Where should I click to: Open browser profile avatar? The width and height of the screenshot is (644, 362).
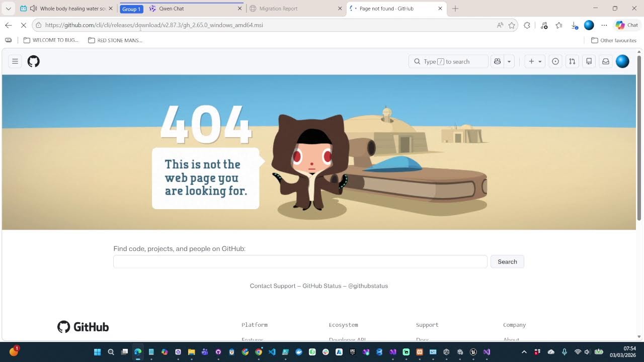589,25
